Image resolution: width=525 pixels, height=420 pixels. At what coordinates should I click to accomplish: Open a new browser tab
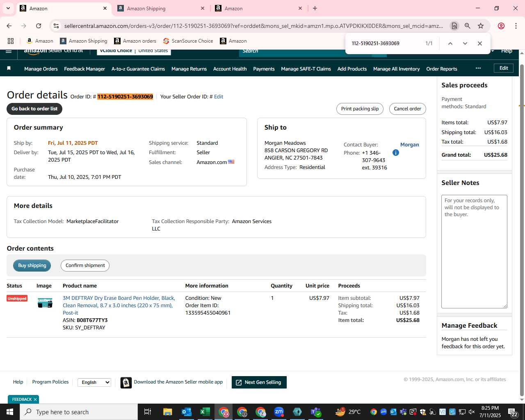pyautogui.click(x=315, y=8)
